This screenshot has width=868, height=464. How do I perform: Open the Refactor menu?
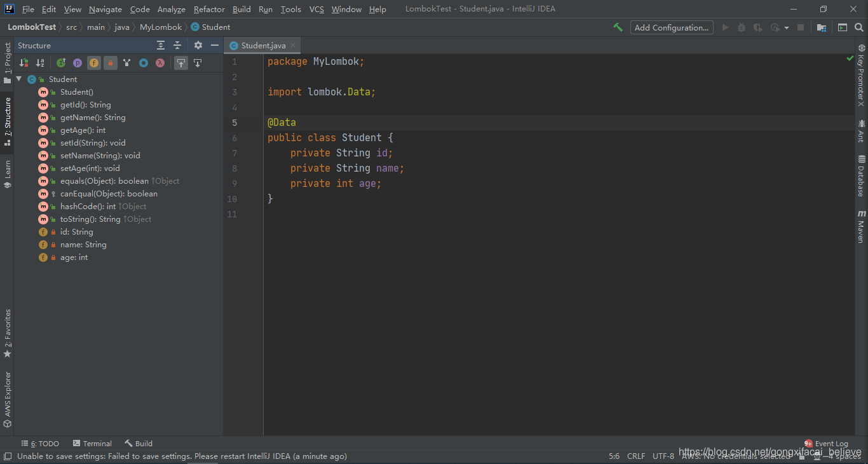click(209, 10)
